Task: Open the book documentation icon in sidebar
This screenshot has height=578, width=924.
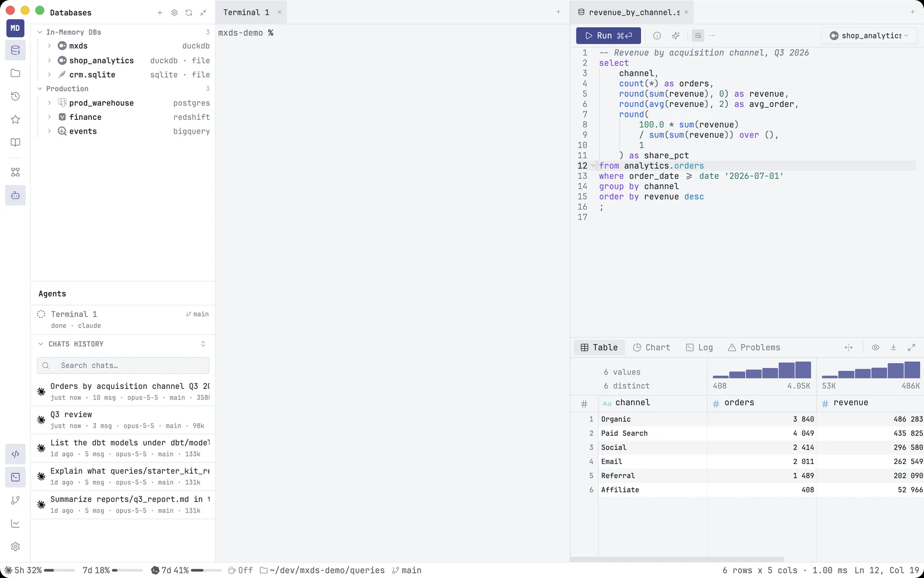Action: tap(15, 142)
